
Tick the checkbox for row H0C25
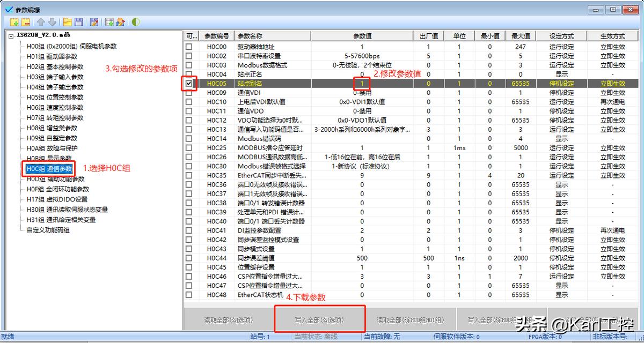(x=189, y=148)
